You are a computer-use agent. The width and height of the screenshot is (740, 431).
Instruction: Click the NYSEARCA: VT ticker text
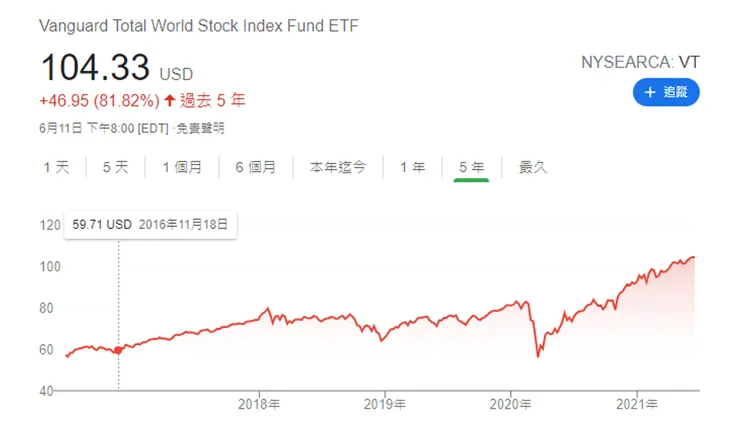pyautogui.click(x=640, y=62)
